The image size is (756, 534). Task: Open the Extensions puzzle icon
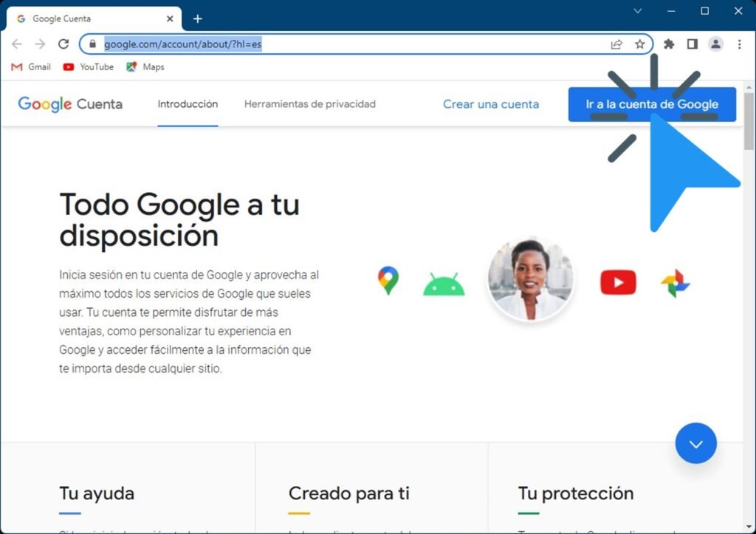tap(669, 44)
